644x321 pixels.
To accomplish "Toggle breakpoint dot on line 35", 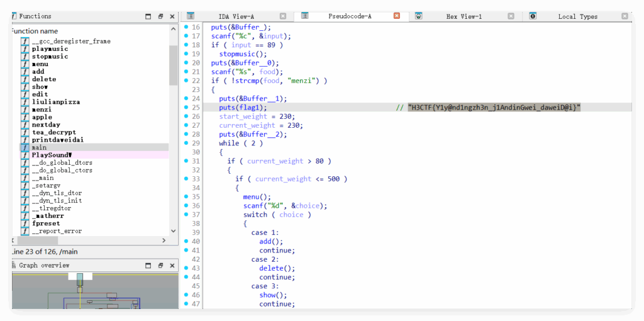I will tap(186, 197).
